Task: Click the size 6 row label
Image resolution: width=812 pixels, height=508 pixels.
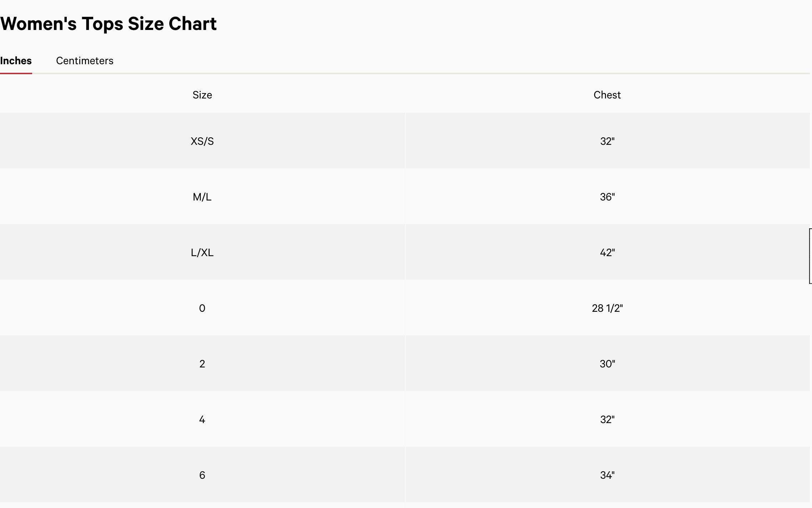Action: (202, 475)
